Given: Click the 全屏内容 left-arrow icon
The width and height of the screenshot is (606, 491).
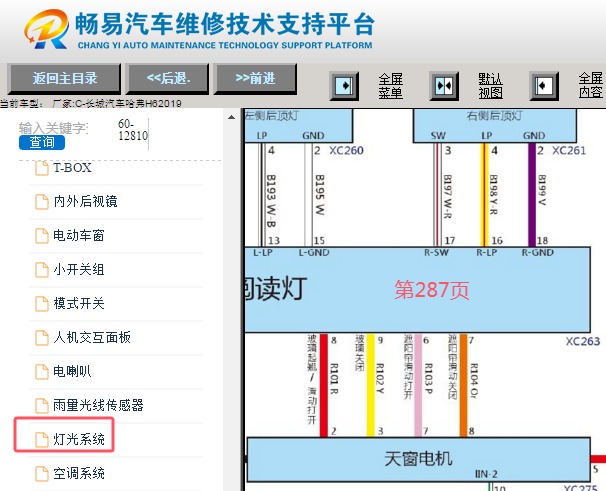Looking at the screenshot, I should [x=544, y=86].
